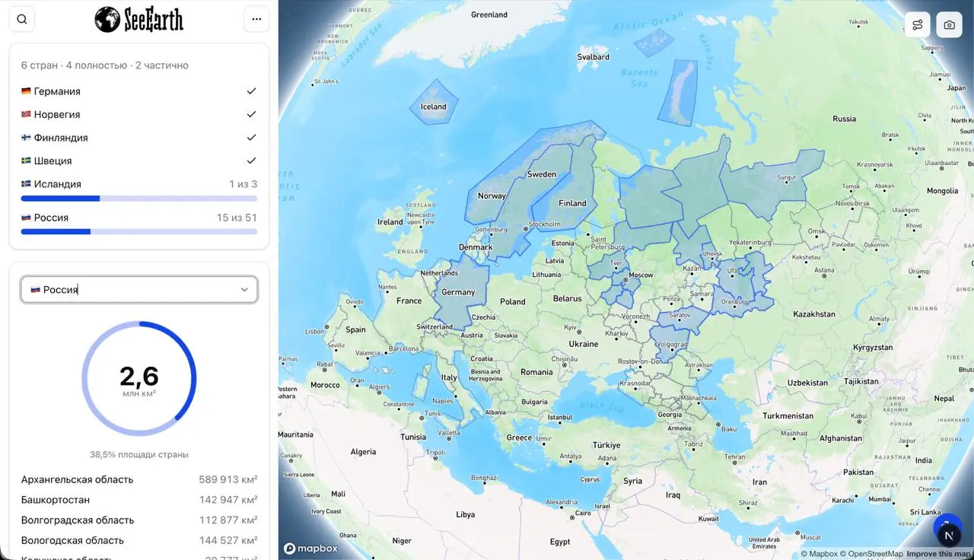Click the 142 947 км² area value
This screenshot has width=974, height=560.
pyautogui.click(x=228, y=500)
